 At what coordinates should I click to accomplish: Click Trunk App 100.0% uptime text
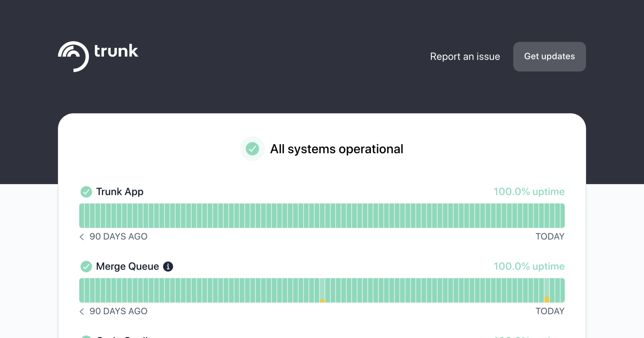(529, 192)
